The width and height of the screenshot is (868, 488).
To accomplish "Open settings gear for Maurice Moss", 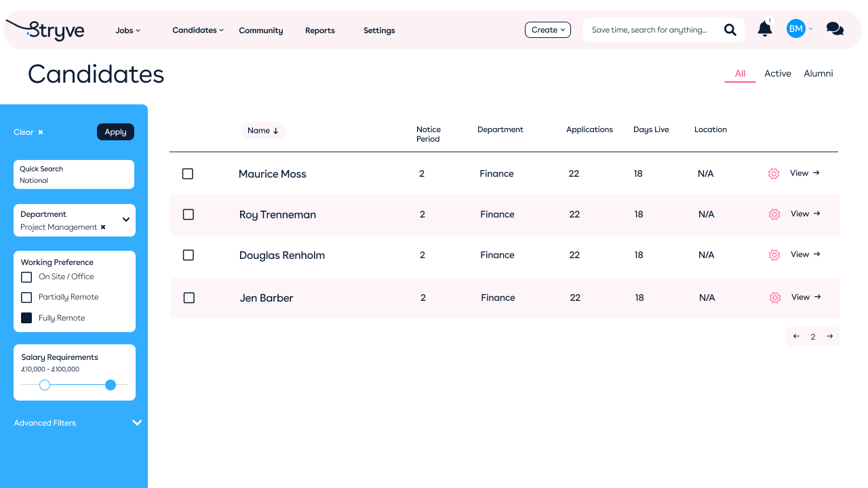I will 774,174.
